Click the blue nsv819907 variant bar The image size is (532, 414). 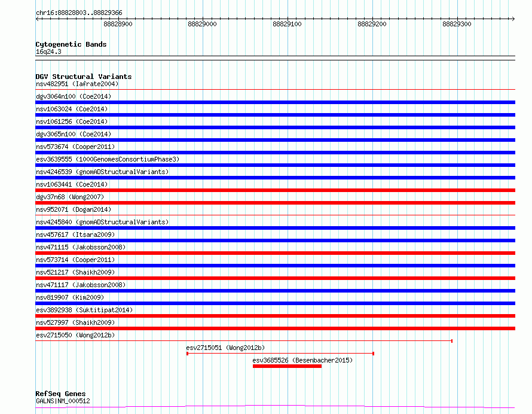pos(275,303)
